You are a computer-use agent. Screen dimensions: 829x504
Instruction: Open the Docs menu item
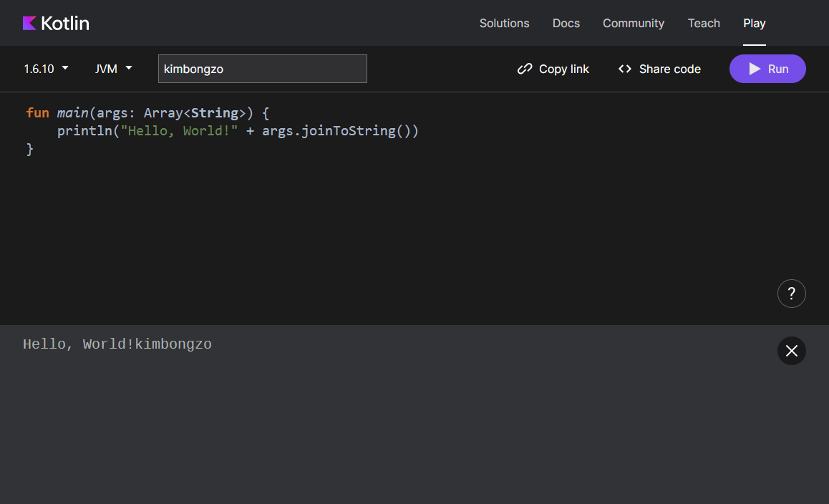[x=566, y=23]
